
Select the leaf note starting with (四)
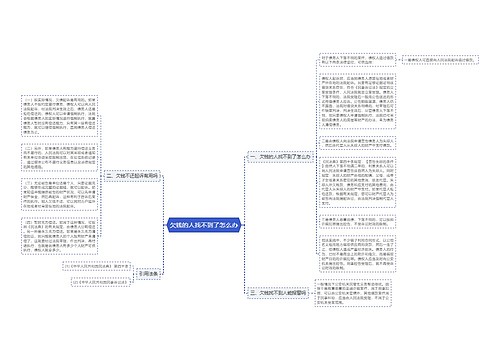pos(60,236)
